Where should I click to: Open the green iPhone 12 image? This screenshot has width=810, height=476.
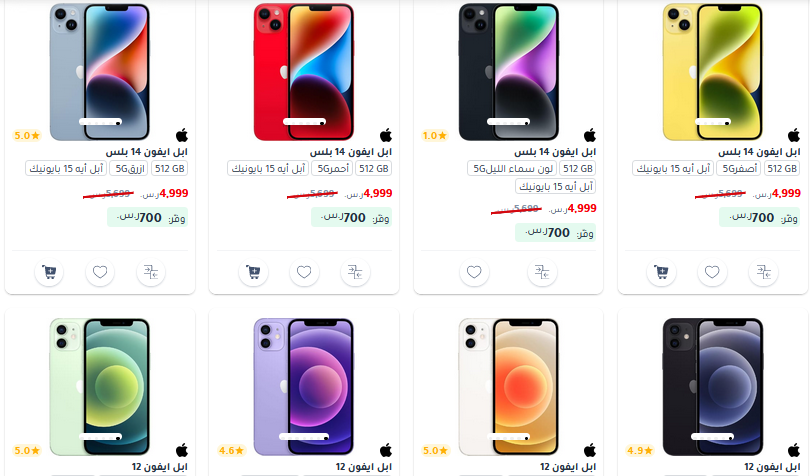coord(100,387)
